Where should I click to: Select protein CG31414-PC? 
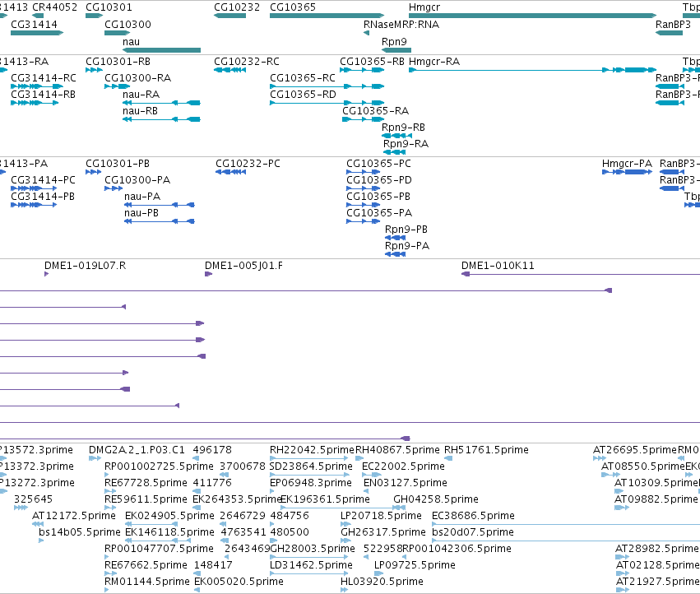pos(43,180)
